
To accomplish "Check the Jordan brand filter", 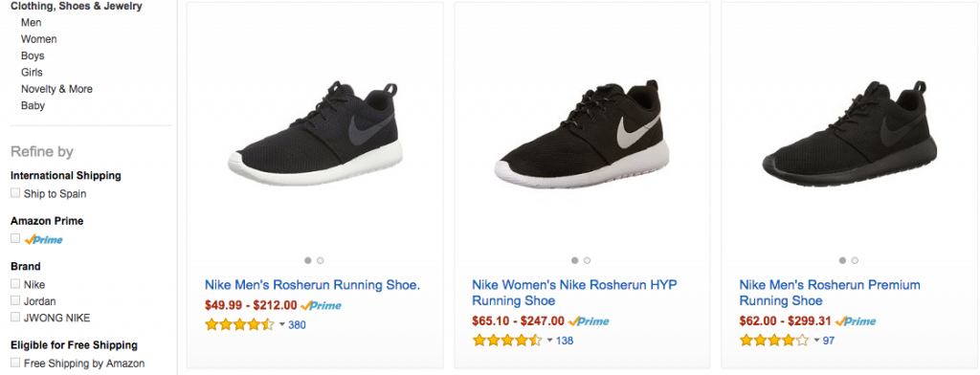I will click(15, 300).
